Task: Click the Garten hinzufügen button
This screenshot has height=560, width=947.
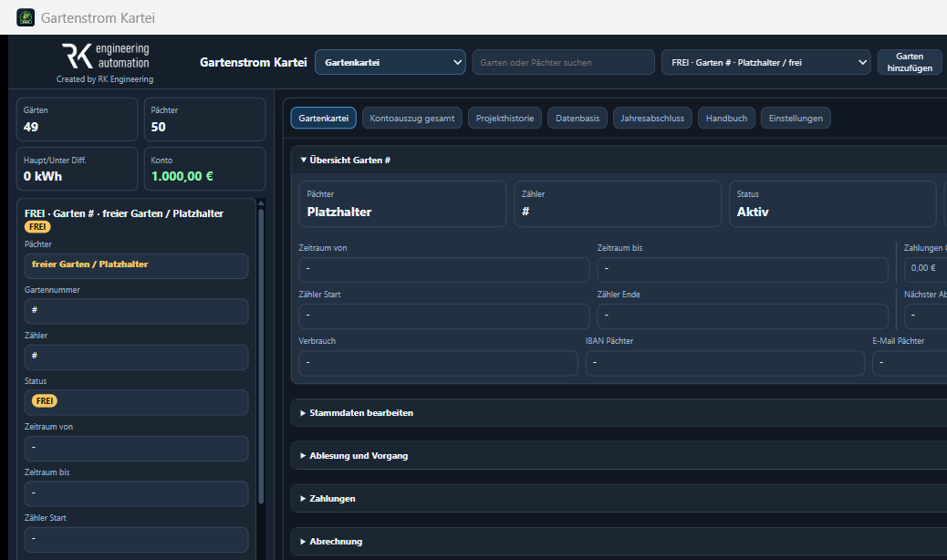Action: coord(910,62)
